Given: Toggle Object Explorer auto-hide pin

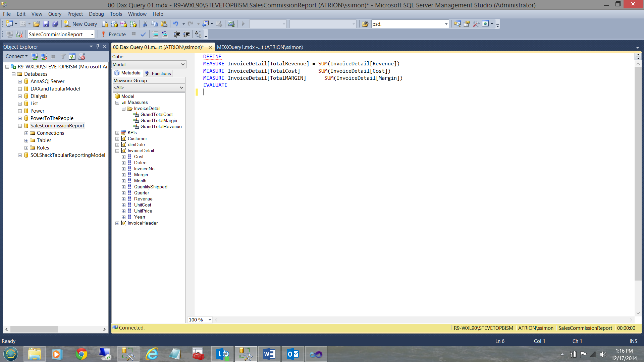Looking at the screenshot, I should [x=98, y=47].
